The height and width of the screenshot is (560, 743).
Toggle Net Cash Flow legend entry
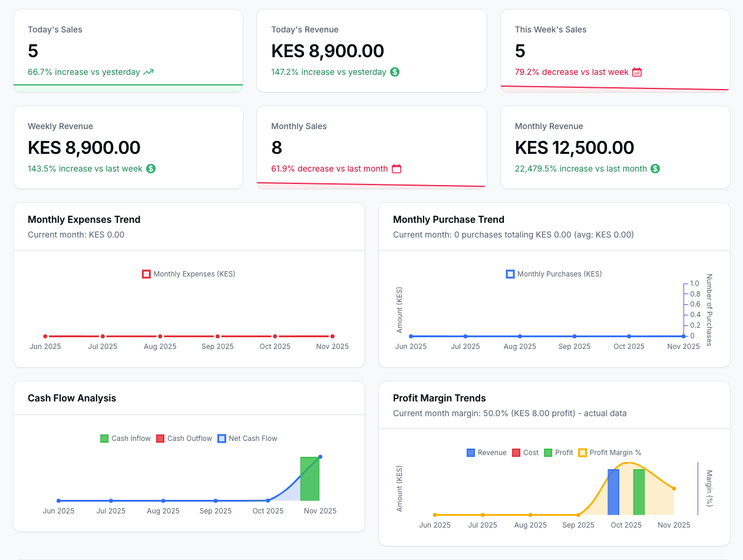(x=247, y=439)
